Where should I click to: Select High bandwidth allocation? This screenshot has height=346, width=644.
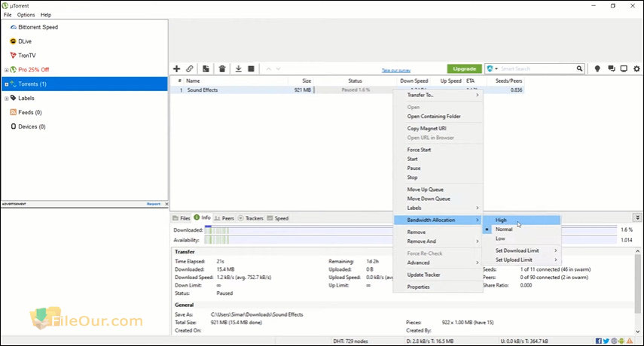(x=502, y=220)
